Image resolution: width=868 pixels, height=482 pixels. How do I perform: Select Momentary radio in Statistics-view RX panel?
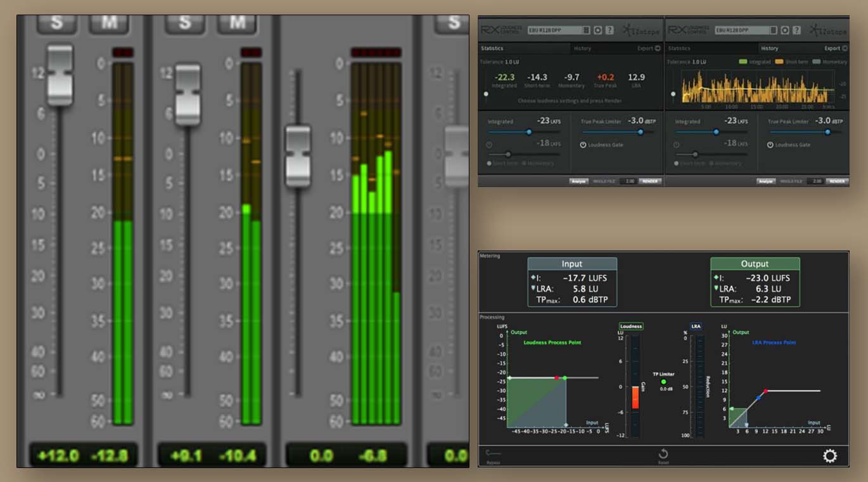[524, 164]
